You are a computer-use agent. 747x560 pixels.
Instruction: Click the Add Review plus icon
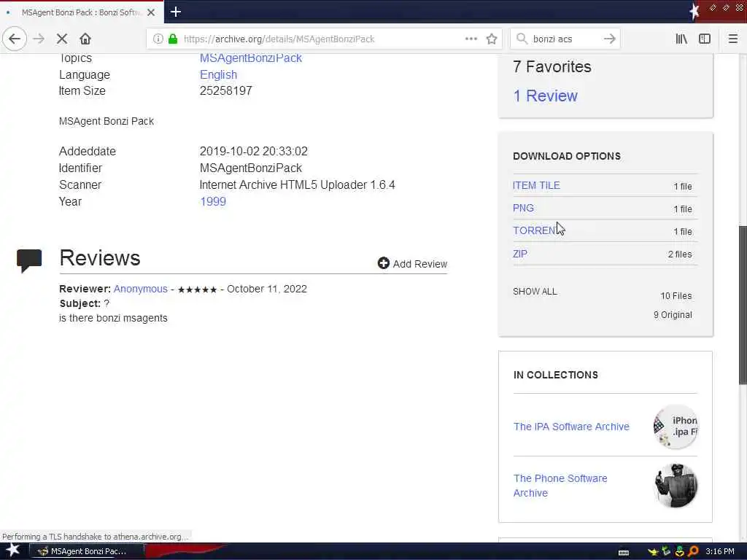tap(384, 262)
